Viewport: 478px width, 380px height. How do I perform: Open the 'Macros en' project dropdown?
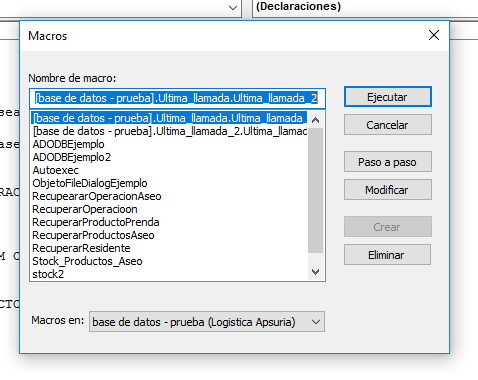tap(207, 322)
